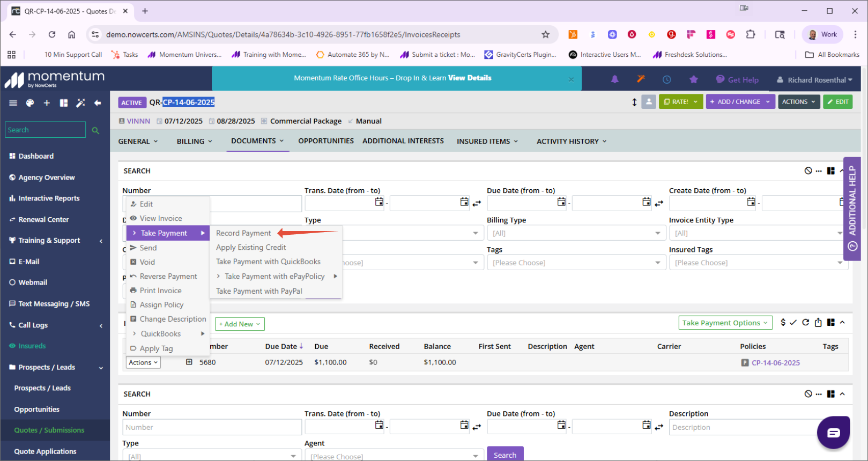Open the chat widget bubble
868x461 pixels.
pyautogui.click(x=833, y=433)
